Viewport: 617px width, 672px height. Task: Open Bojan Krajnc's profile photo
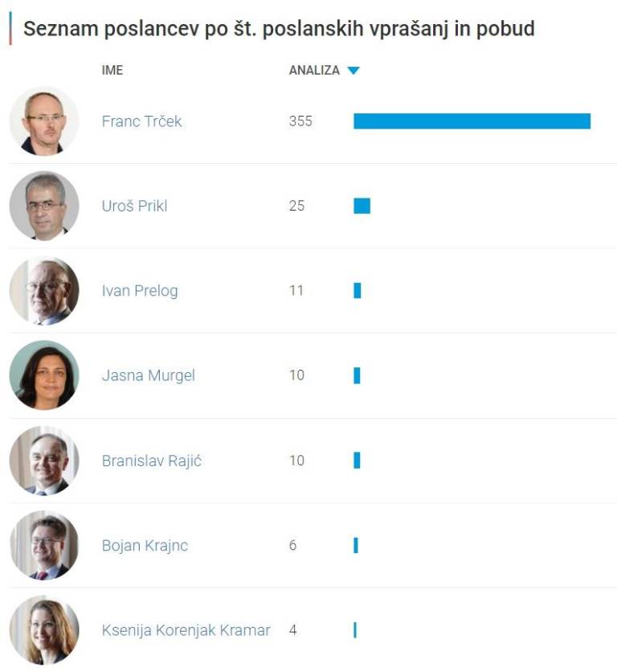[x=43, y=545]
